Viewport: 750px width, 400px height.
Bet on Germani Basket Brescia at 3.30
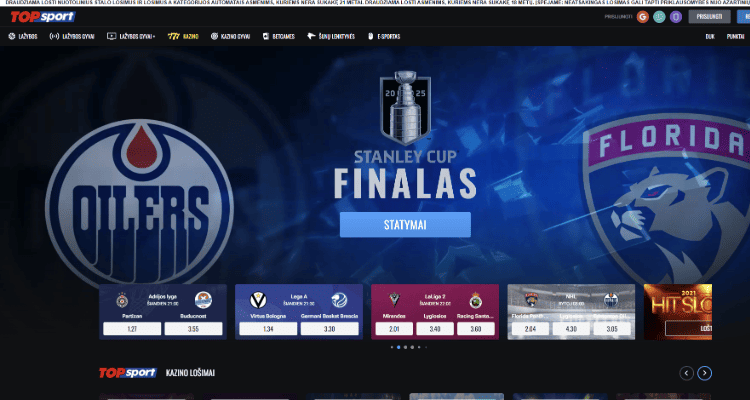click(330, 329)
